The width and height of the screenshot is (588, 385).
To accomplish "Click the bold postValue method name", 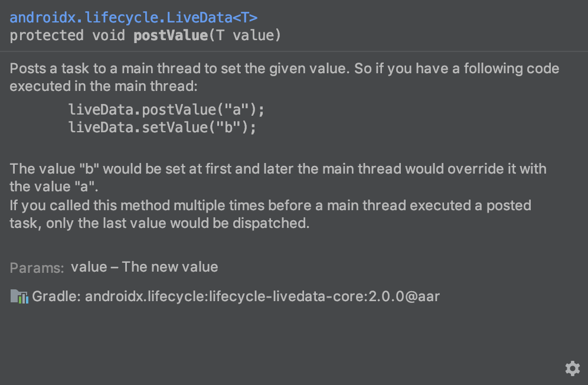I will pos(171,35).
